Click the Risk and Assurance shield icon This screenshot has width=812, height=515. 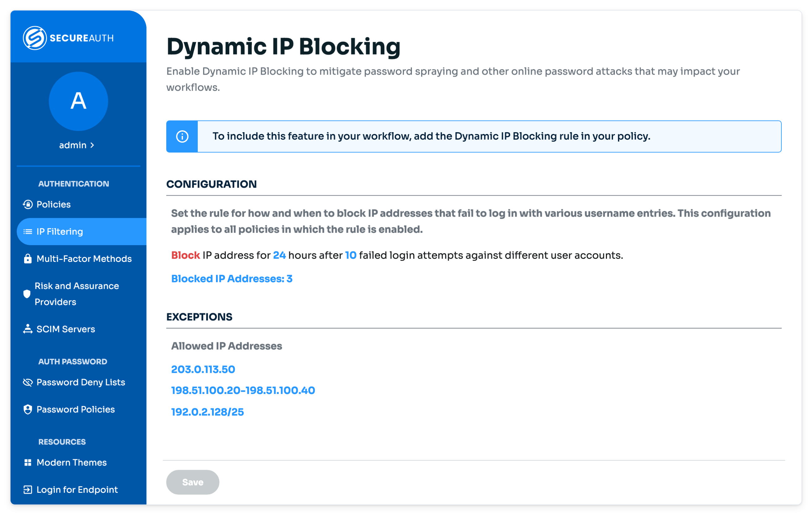tap(27, 294)
